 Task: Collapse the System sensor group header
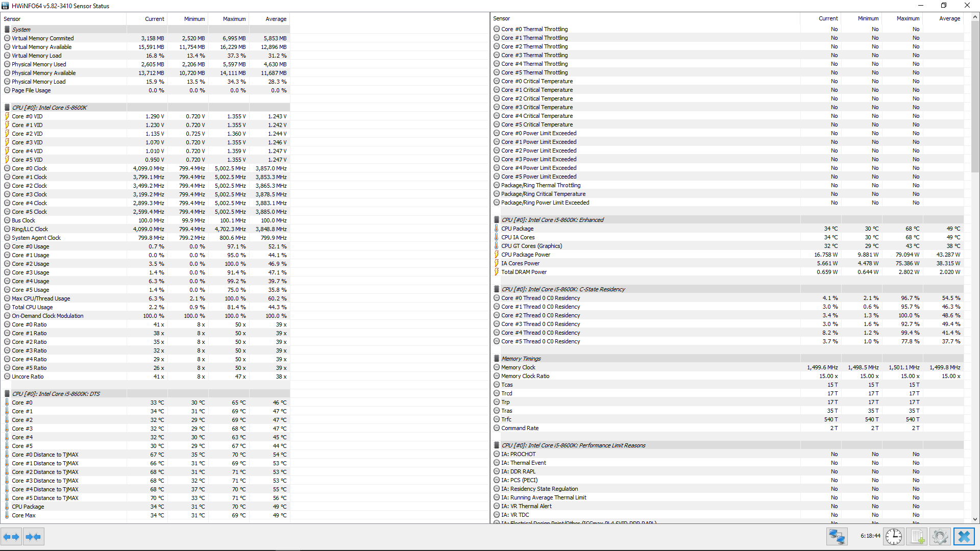tap(21, 30)
